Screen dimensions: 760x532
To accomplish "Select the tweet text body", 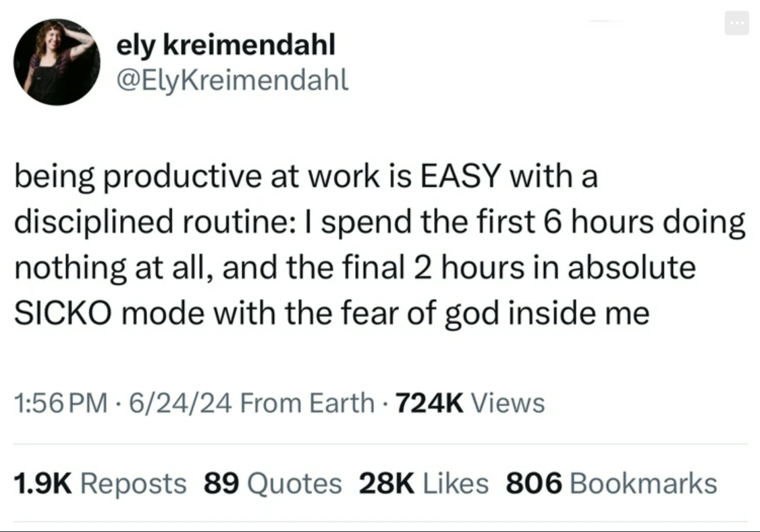I will [x=378, y=243].
